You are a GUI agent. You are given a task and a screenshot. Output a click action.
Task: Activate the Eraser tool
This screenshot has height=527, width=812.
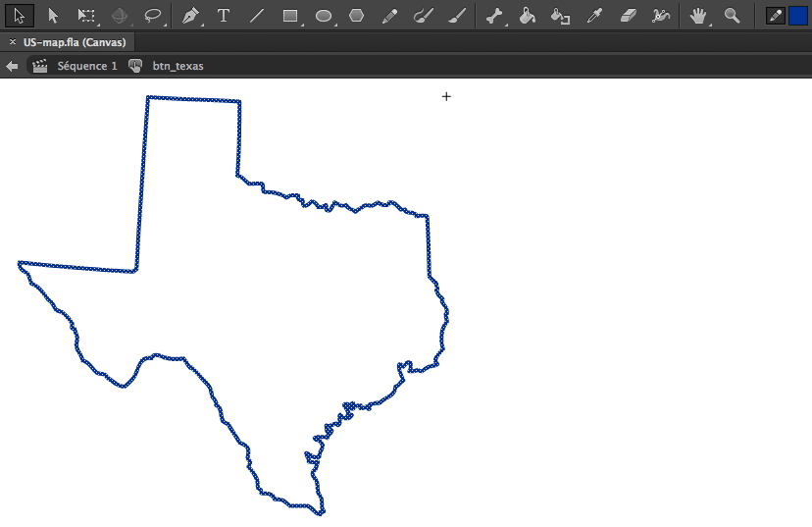(628, 16)
